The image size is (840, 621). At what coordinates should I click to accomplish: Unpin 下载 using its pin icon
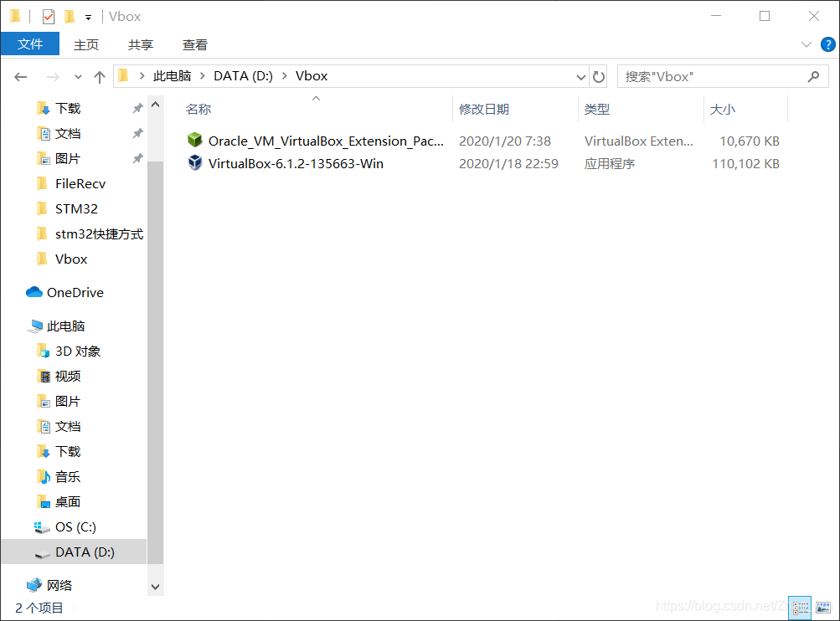(x=137, y=108)
